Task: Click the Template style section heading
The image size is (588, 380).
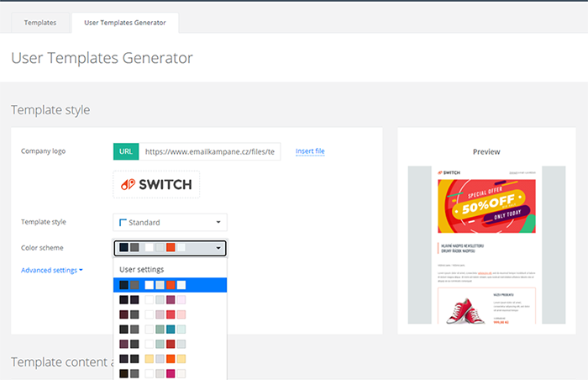Action: pyautogui.click(x=50, y=110)
